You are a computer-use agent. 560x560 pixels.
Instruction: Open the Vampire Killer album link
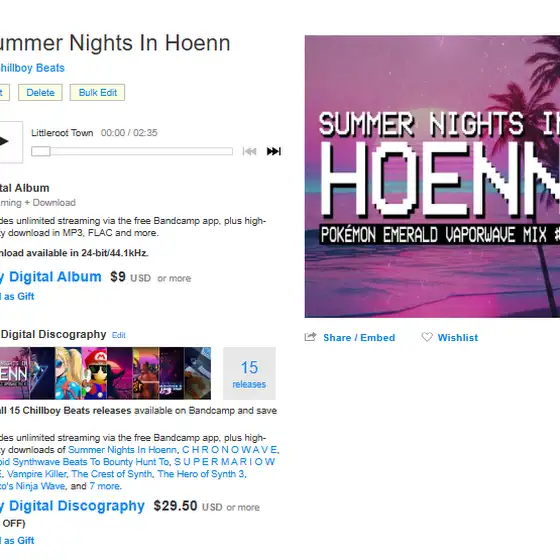37,474
